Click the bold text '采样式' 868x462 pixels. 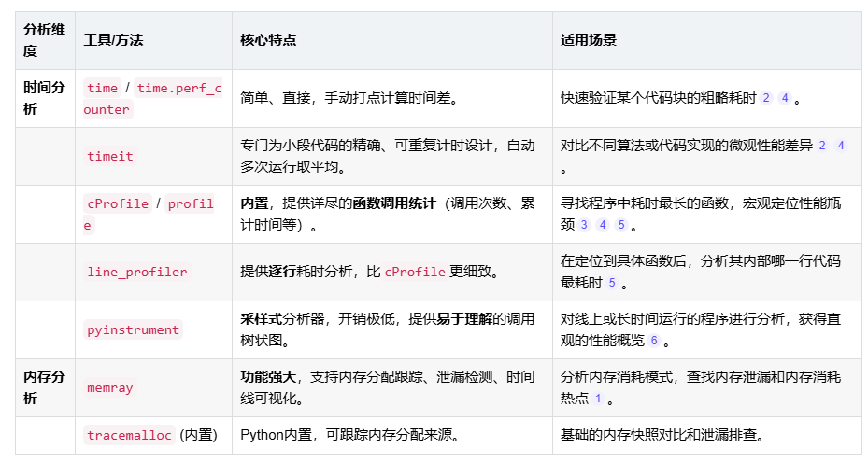coord(262,319)
